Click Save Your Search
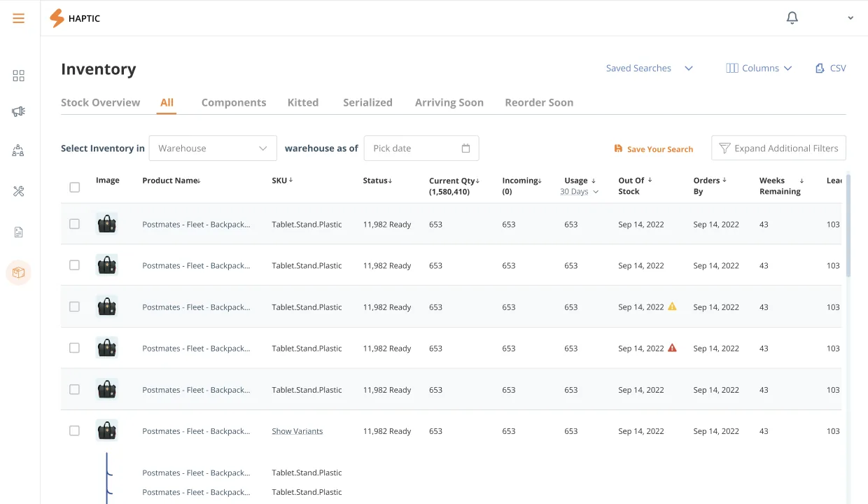 pos(654,149)
